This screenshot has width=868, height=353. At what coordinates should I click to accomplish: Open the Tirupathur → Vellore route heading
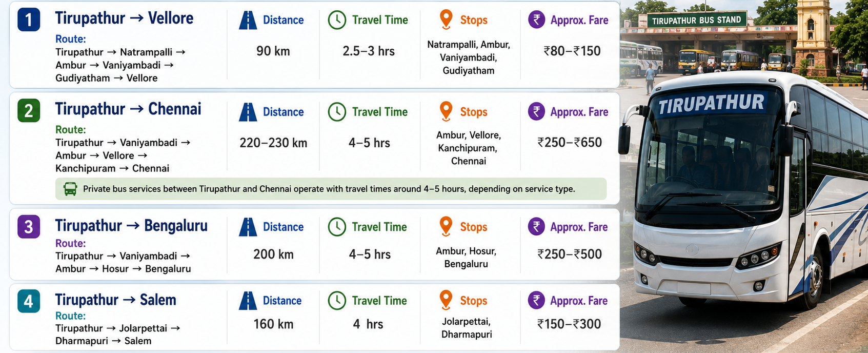[124, 18]
